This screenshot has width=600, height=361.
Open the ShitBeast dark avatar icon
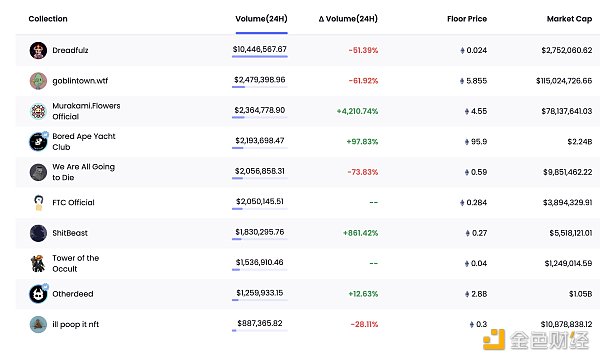pyautogui.click(x=38, y=233)
